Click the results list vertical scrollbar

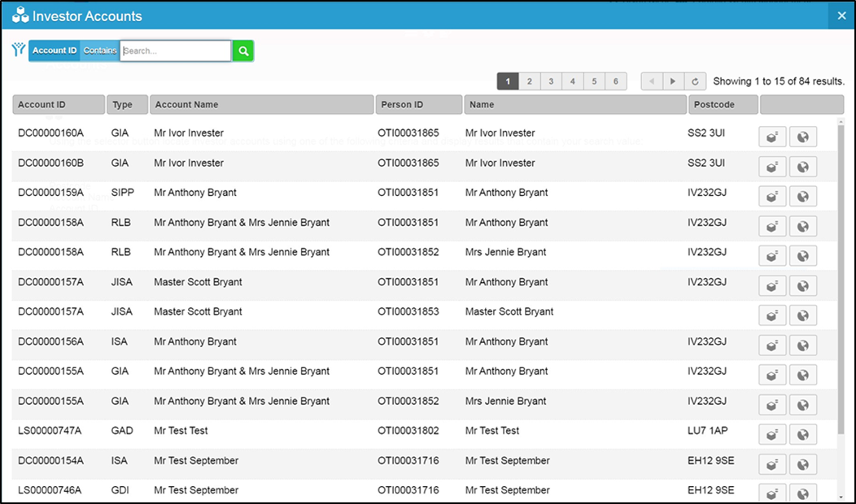(841, 278)
